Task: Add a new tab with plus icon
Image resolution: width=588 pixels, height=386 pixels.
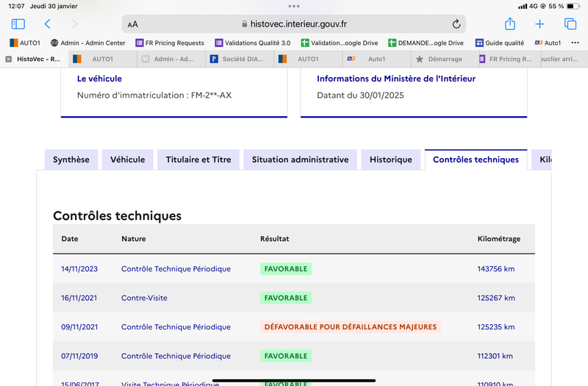Action: coord(539,24)
